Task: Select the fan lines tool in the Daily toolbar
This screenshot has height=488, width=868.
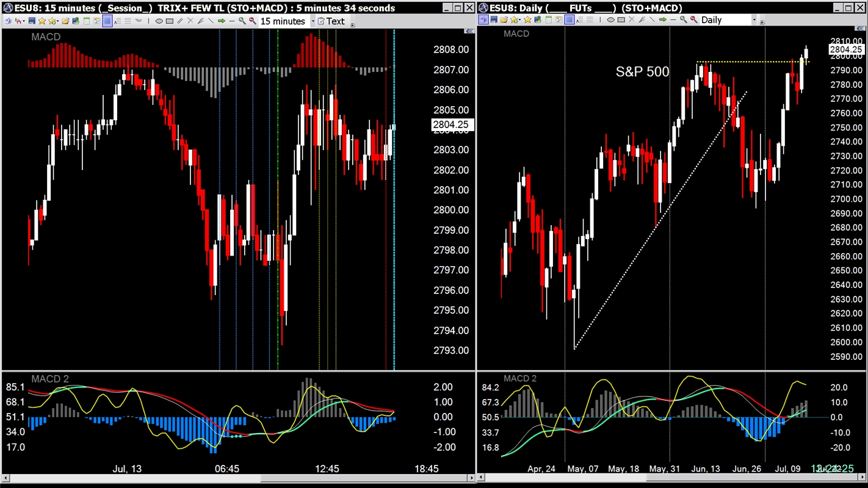Action: 642,20
